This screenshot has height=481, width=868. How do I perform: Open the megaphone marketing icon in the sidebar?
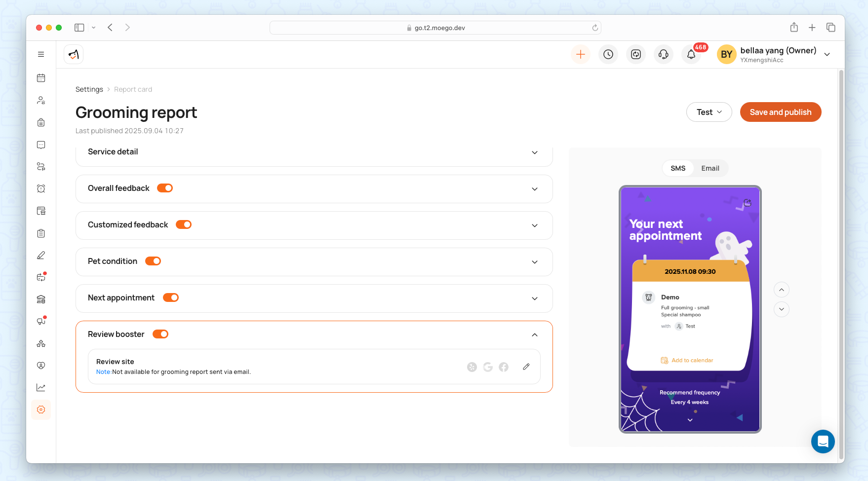click(41, 321)
